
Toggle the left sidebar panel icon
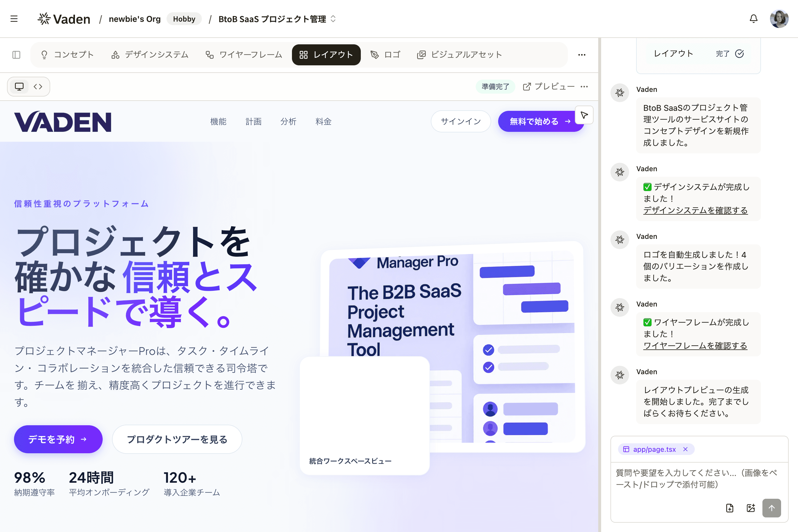16,55
